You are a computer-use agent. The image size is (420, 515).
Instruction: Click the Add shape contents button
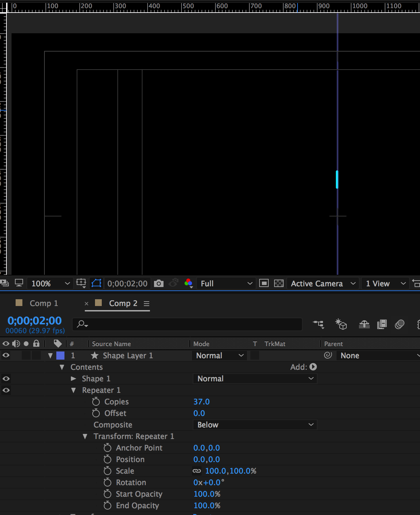point(313,367)
